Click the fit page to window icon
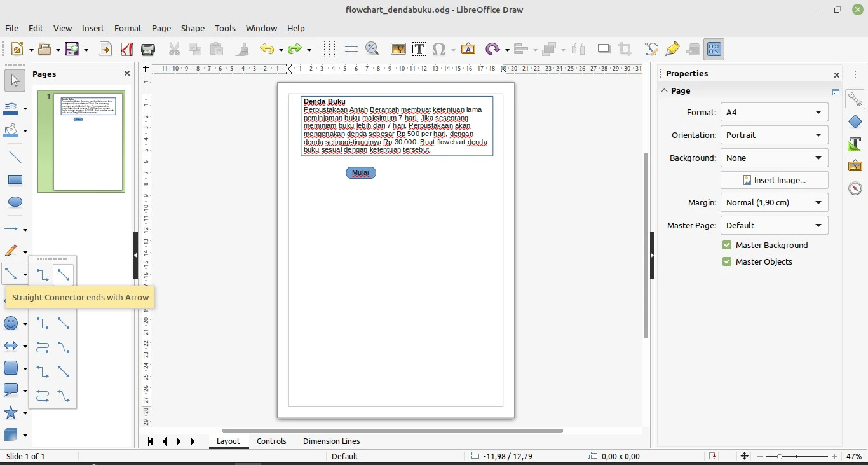 [744, 456]
